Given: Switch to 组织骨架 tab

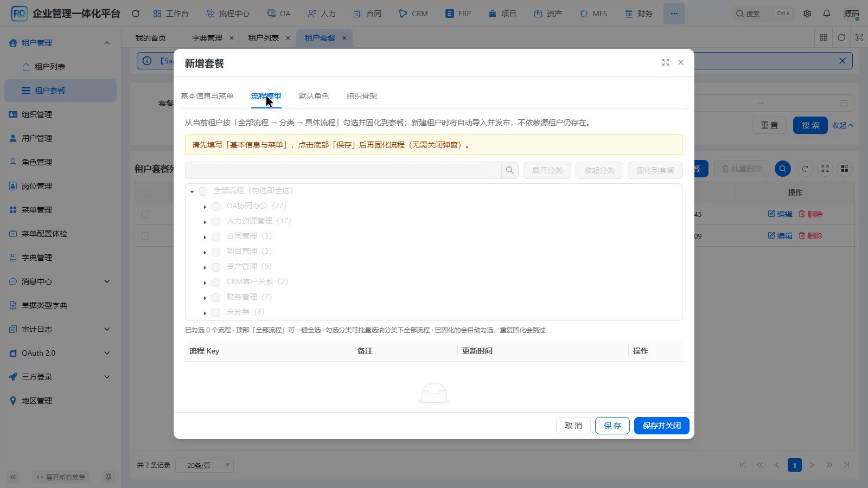Looking at the screenshot, I should point(362,96).
